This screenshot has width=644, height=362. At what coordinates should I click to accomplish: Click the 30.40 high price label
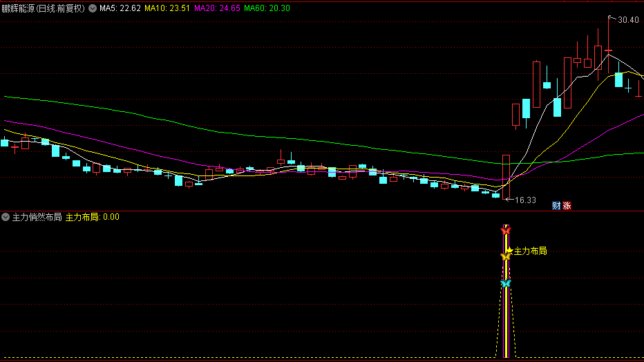coord(628,20)
